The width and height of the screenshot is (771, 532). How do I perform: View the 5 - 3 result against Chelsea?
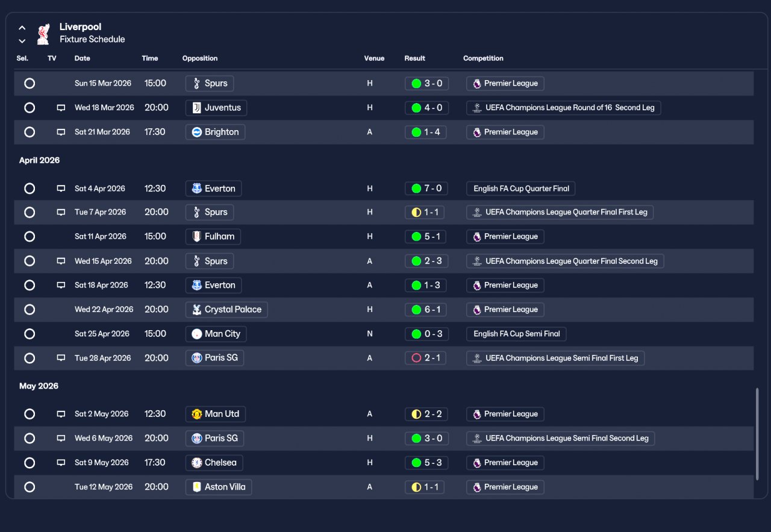click(x=426, y=463)
